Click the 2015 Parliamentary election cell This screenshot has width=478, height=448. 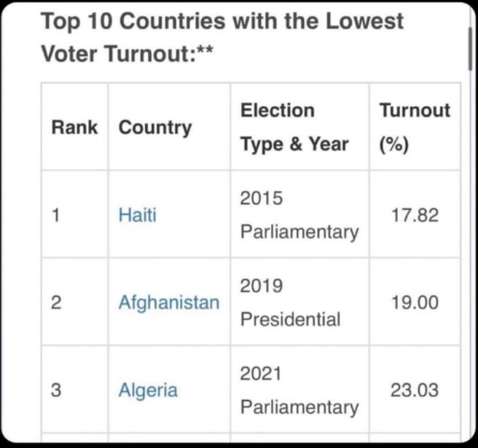coord(299,215)
